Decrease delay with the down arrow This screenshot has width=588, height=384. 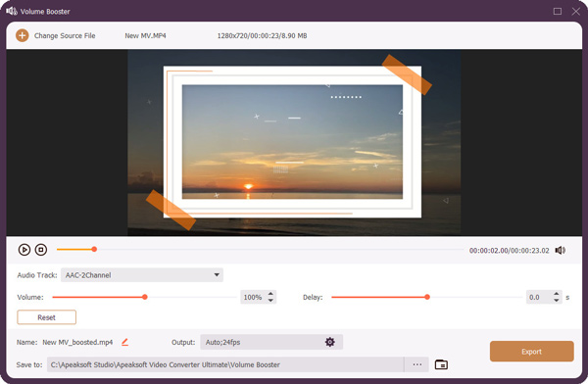pos(557,301)
